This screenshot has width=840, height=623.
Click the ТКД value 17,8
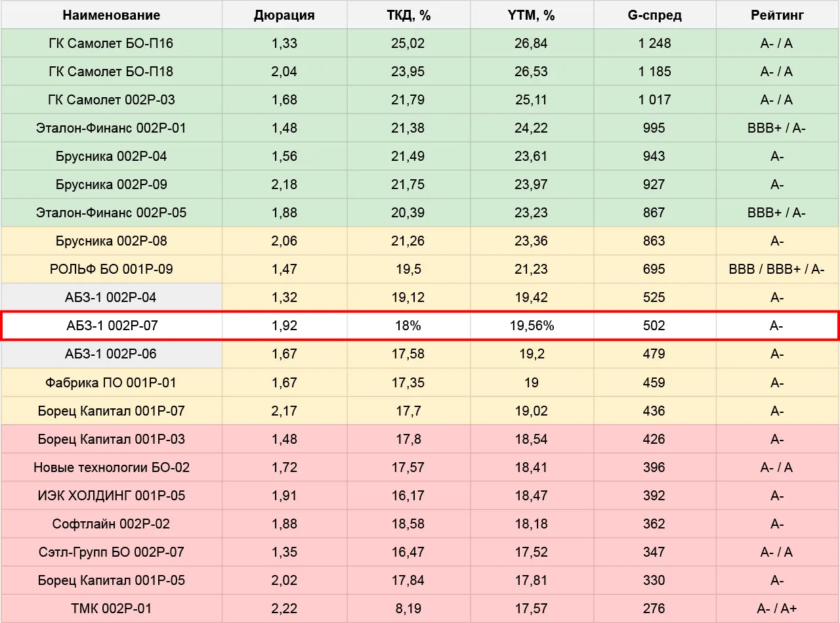tap(408, 439)
